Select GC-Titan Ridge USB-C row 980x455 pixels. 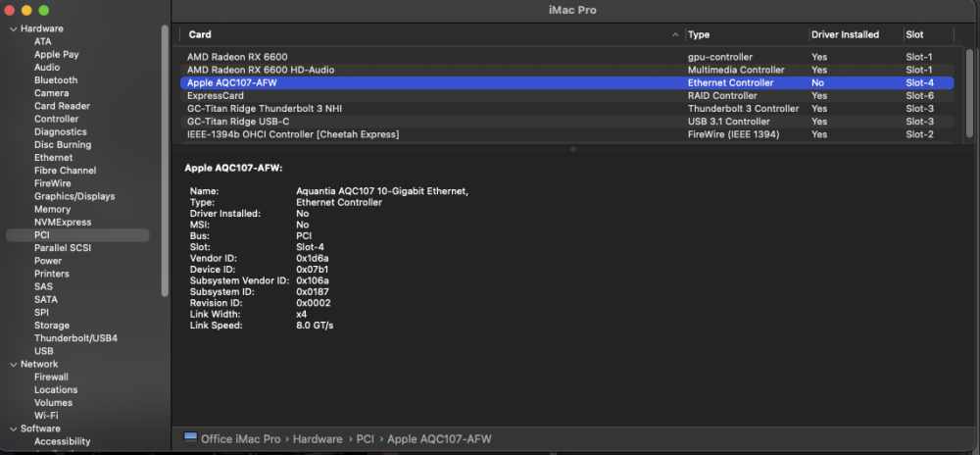pyautogui.click(x=566, y=122)
